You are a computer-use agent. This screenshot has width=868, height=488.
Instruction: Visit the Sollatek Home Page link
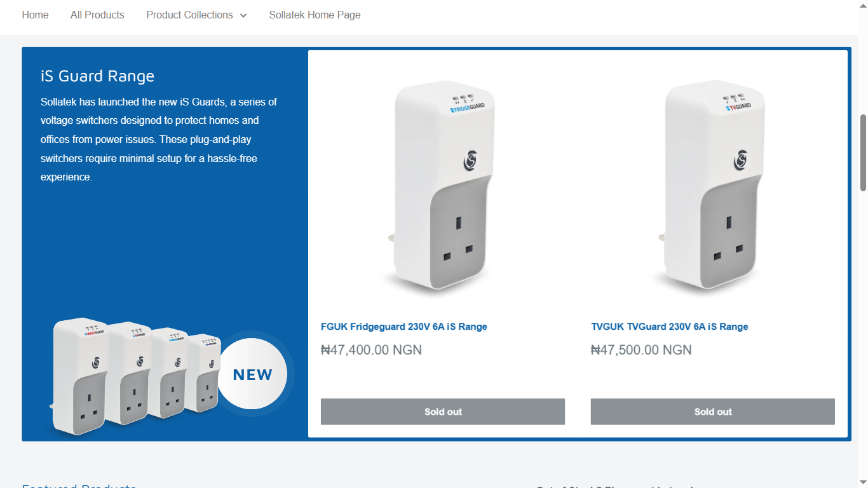click(315, 15)
